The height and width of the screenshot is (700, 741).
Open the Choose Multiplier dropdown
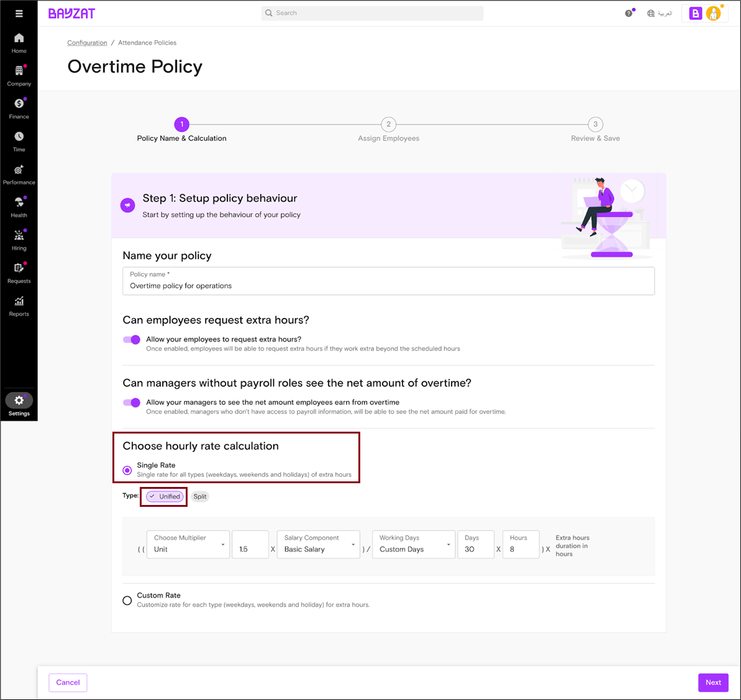click(x=188, y=545)
